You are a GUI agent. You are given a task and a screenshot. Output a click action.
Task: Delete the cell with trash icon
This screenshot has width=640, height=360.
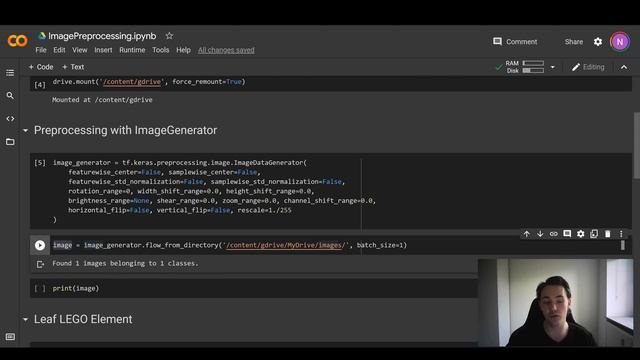tap(607, 234)
